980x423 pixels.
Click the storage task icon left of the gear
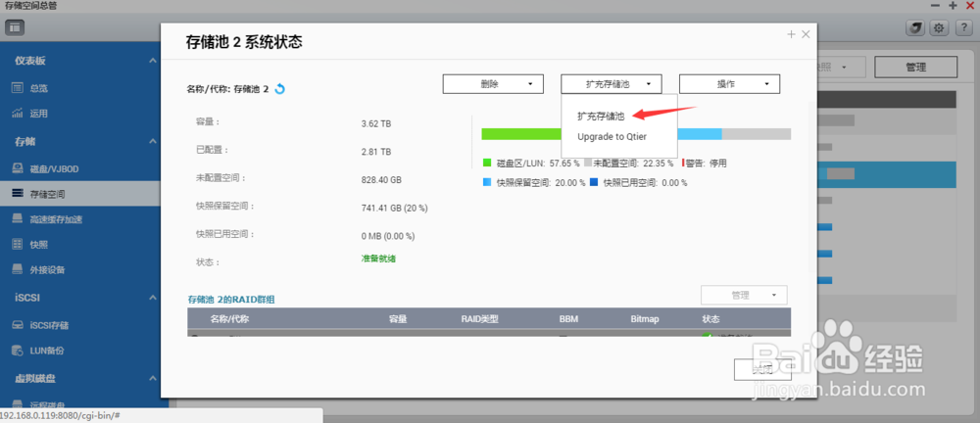tap(915, 28)
